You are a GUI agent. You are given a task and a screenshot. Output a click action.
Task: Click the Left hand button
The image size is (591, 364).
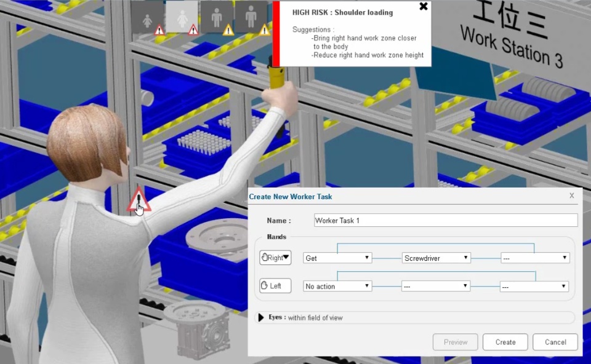coord(275,286)
